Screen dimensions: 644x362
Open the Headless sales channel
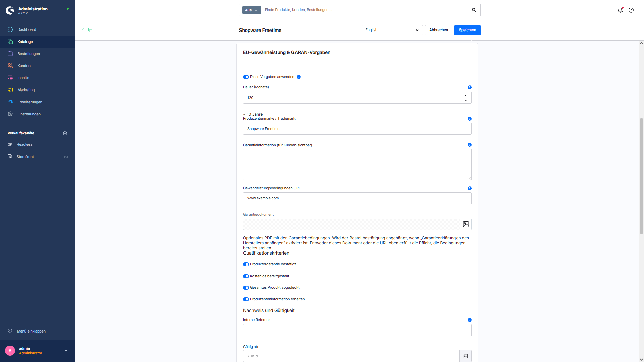[x=38, y=144]
